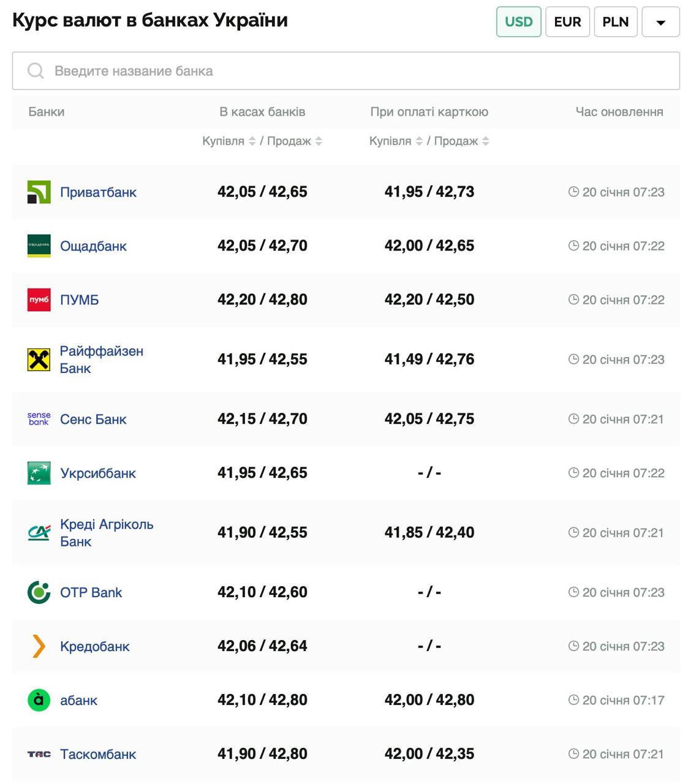Click the green абанк logo icon
The image size is (699, 784).
pyautogui.click(x=39, y=700)
